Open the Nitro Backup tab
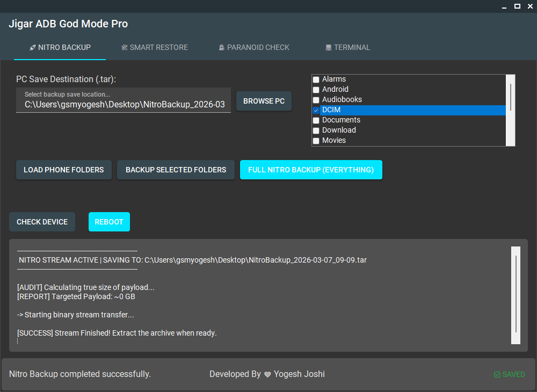Viewport: 537px width, 392px height. (x=60, y=47)
